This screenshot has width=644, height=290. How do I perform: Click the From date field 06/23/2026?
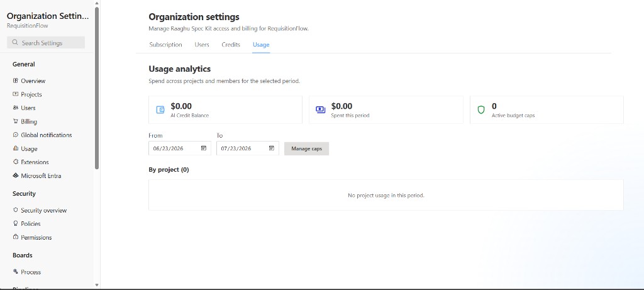tap(180, 148)
